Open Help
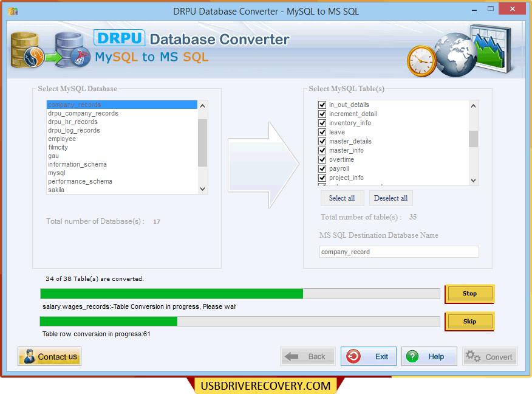 pos(429,356)
